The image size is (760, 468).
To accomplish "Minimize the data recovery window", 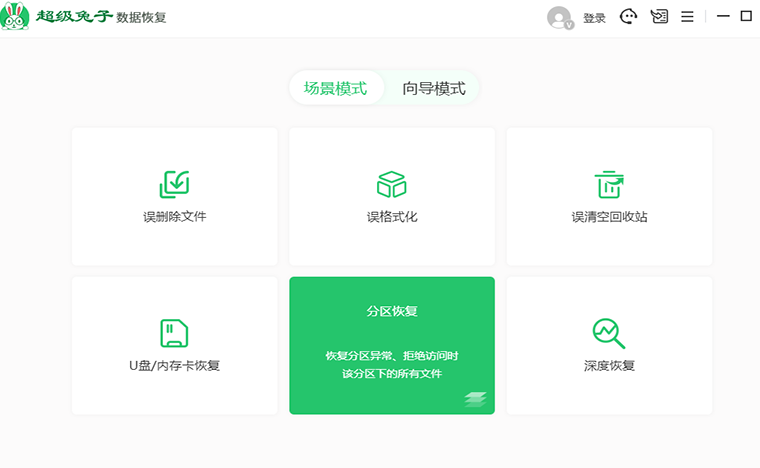I will click(x=722, y=17).
